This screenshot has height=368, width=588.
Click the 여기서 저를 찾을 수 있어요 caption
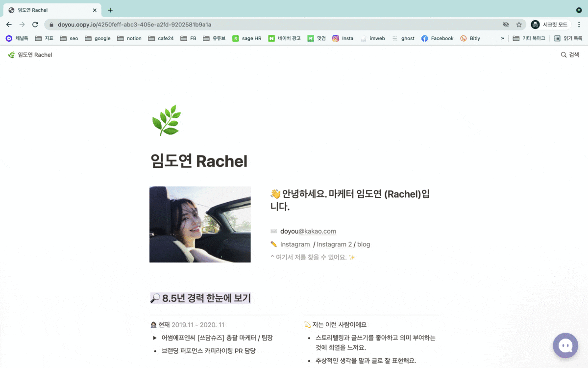pos(313,257)
